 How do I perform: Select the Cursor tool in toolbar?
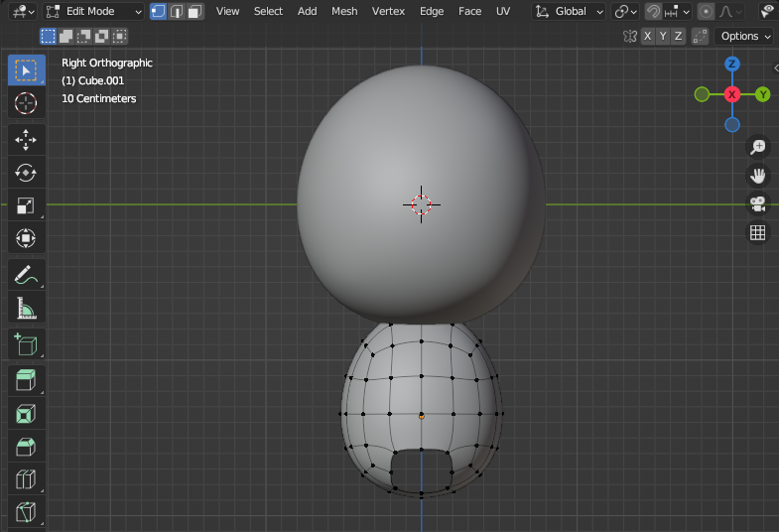pos(26,103)
